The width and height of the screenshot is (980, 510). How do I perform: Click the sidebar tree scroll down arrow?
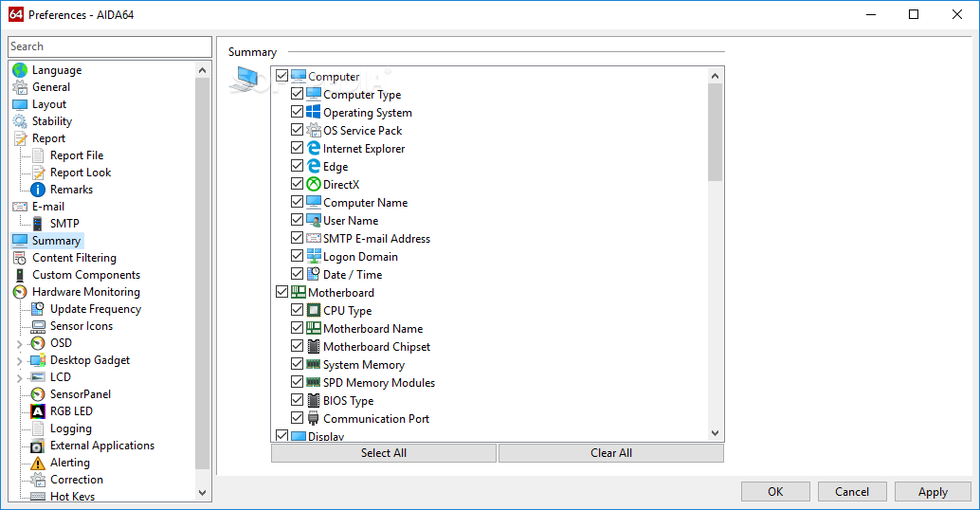[x=202, y=493]
